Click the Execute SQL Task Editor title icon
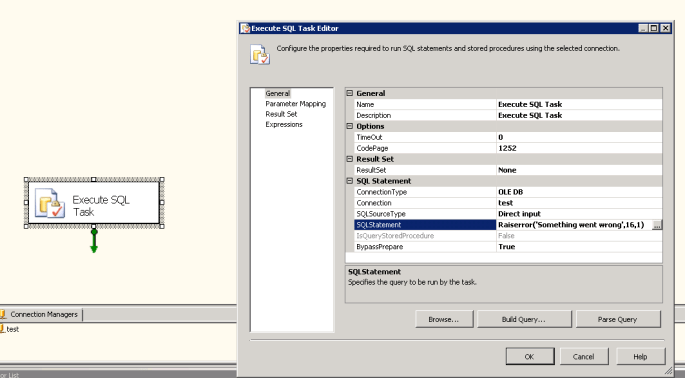The image size is (685, 378). pos(246,28)
